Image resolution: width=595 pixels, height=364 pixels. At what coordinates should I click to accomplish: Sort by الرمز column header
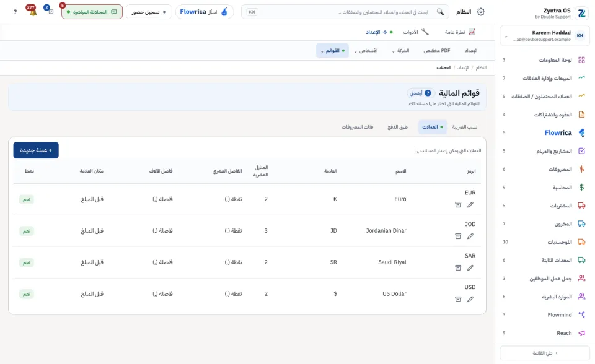[x=471, y=171]
